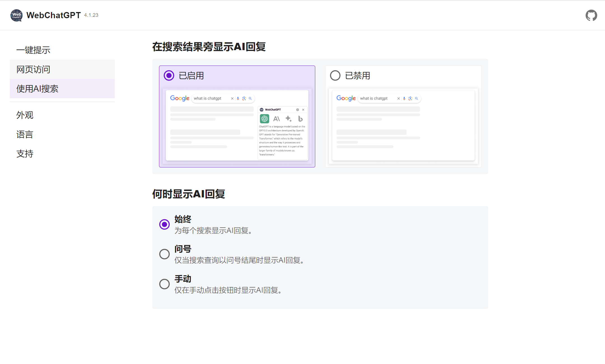Click the ChatGPT green icon in preview
Screen dimensions: 605x364
click(264, 119)
